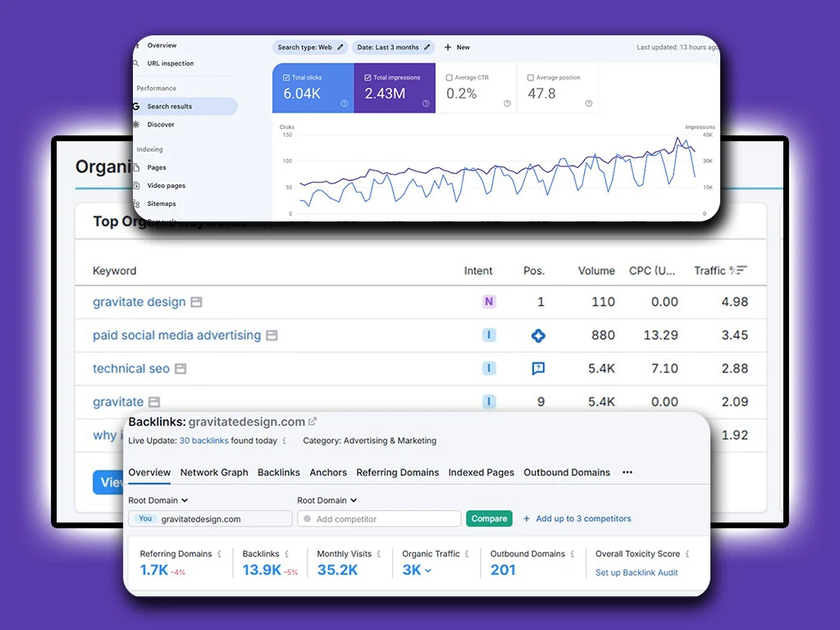Click SERP icon next to technical seo
The image size is (840, 630).
click(180, 369)
